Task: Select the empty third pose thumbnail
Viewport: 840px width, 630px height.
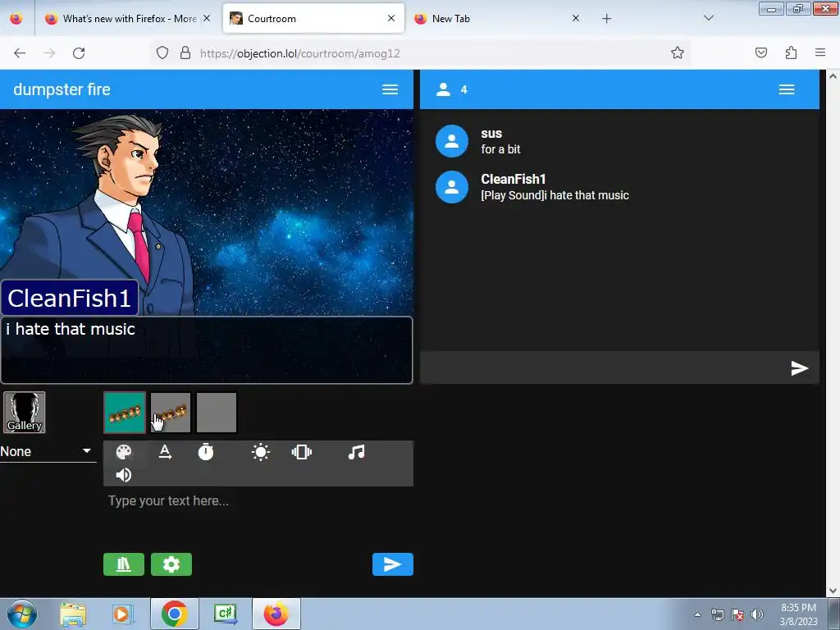Action: [x=217, y=413]
